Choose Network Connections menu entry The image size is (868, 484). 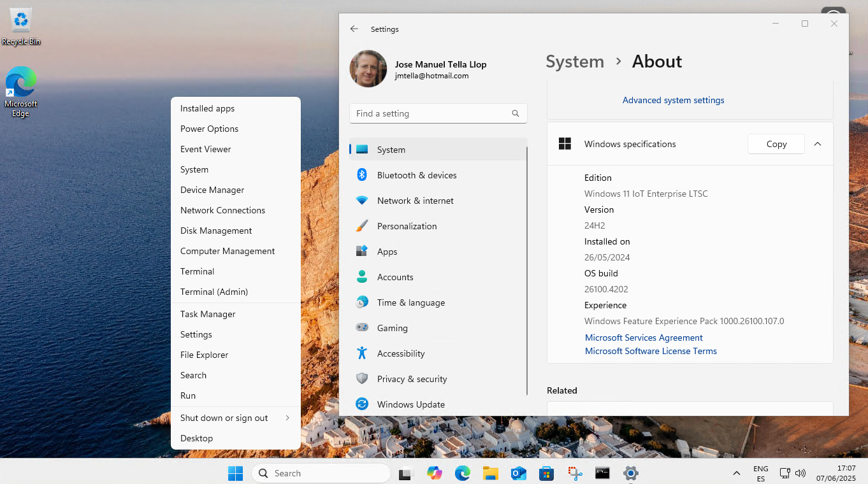click(235, 210)
